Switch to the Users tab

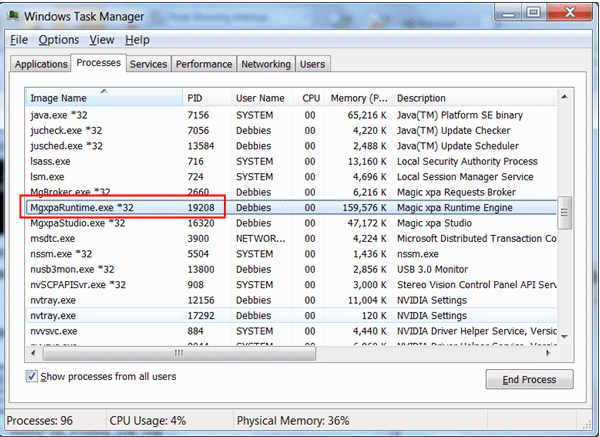point(313,64)
